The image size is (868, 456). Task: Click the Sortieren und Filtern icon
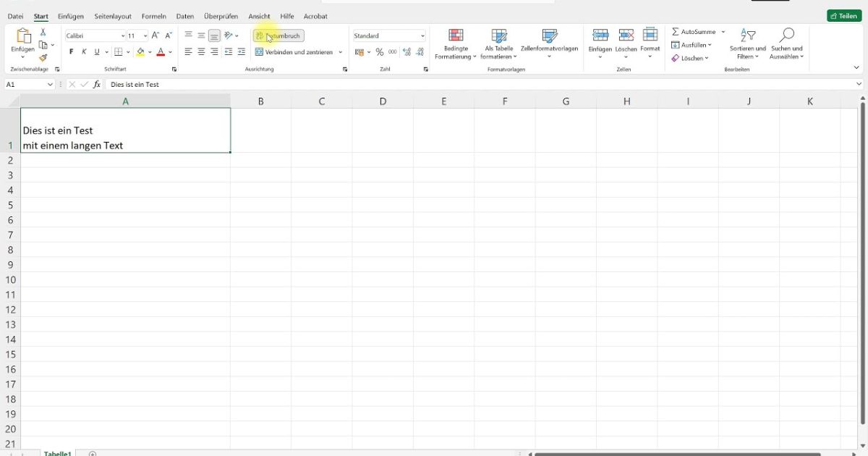click(747, 36)
